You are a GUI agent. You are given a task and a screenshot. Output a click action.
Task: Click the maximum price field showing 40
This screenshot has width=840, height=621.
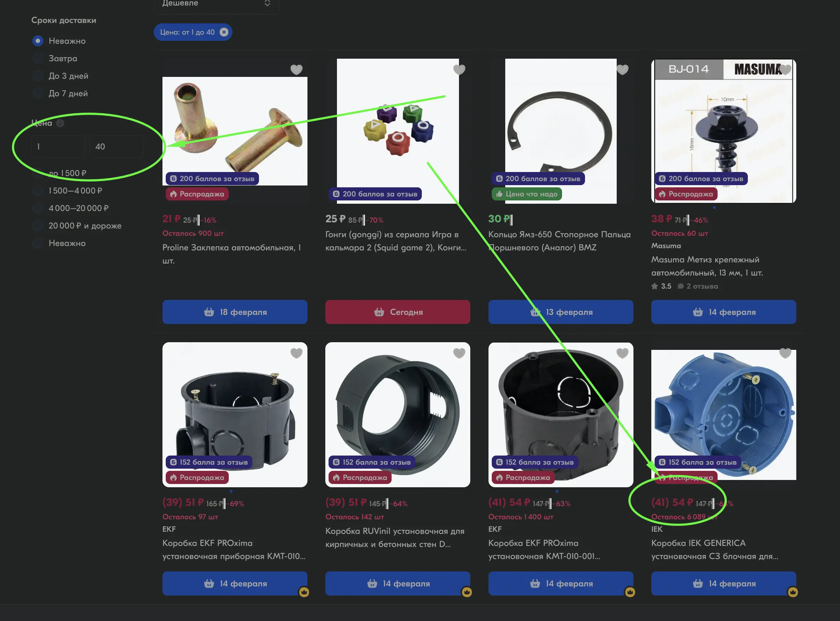[x=117, y=146]
